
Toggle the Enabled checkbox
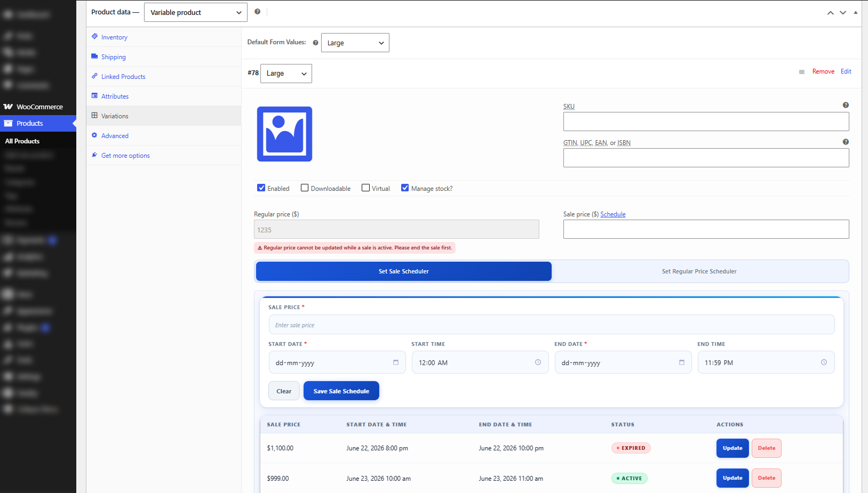[261, 188]
